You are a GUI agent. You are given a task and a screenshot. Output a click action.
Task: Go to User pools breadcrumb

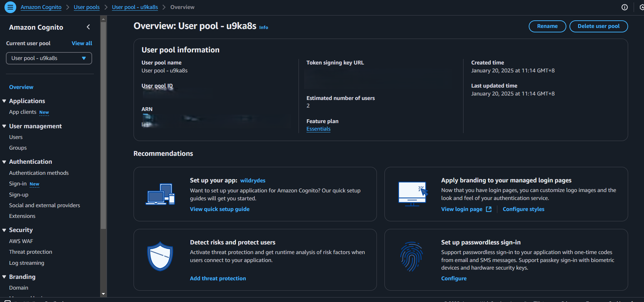pos(87,7)
